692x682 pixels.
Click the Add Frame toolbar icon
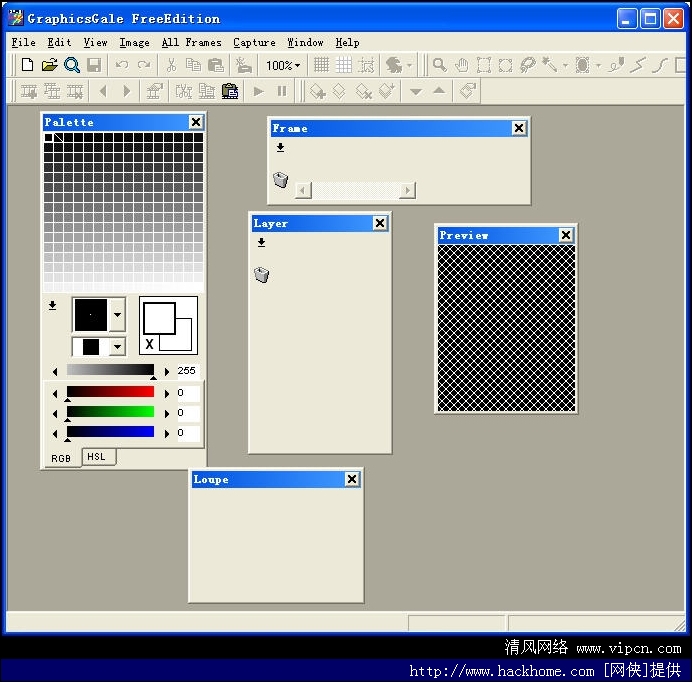[29, 91]
